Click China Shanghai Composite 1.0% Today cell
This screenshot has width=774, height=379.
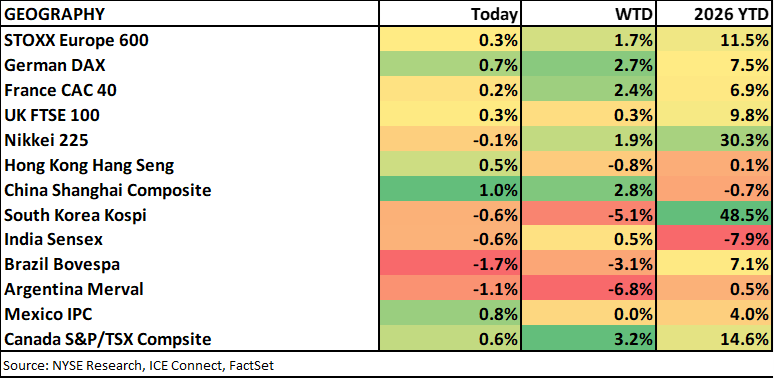(450, 190)
